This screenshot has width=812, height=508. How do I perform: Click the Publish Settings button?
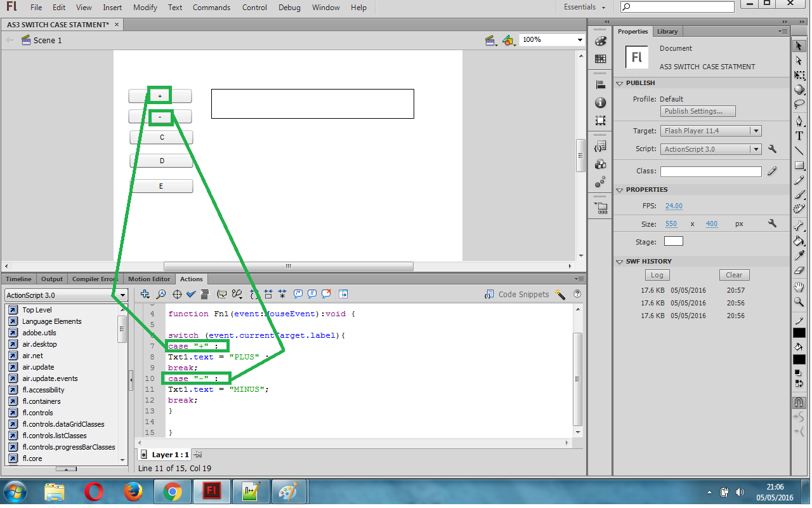point(698,111)
